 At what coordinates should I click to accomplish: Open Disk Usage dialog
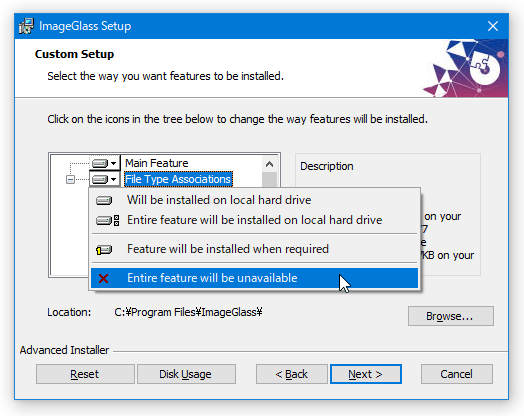(186, 374)
